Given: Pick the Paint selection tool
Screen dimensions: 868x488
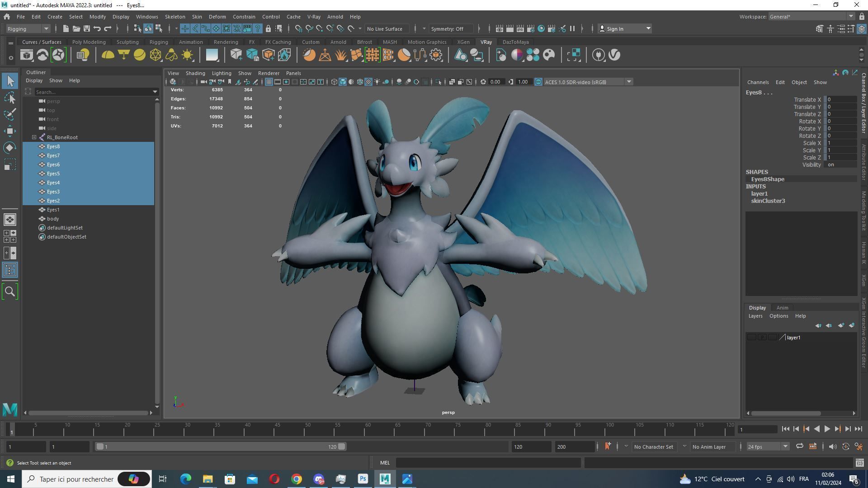Looking at the screenshot, I should point(10,114).
